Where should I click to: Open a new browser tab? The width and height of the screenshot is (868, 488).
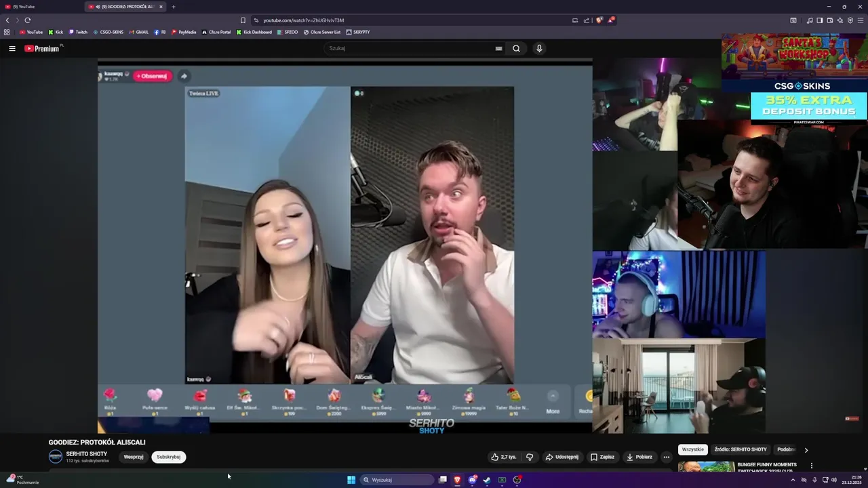(x=174, y=7)
